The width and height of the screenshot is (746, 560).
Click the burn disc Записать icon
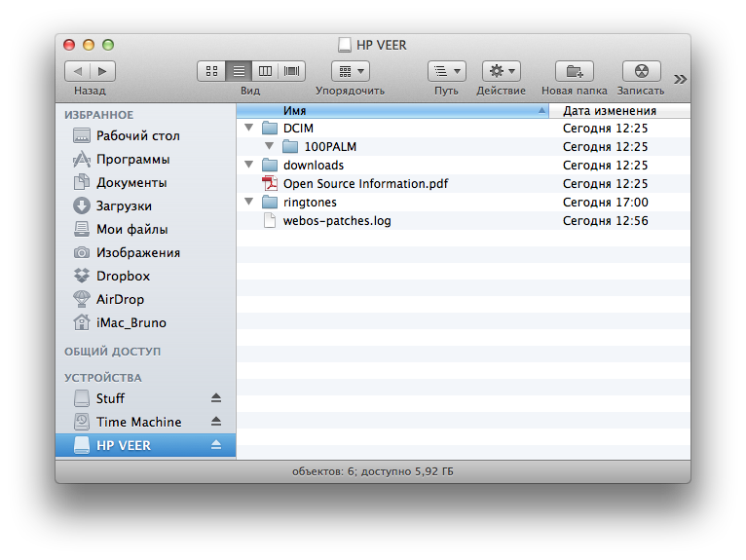[x=641, y=71]
